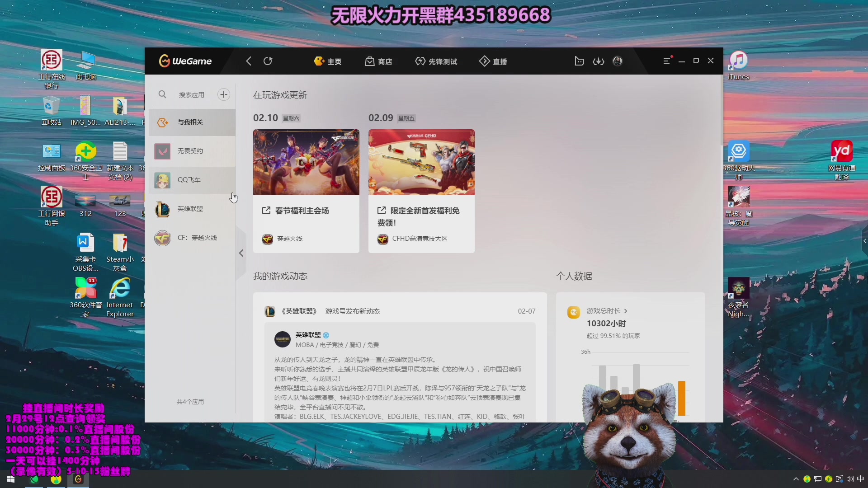Open 春节福利主会场 card thumbnail

(306, 162)
